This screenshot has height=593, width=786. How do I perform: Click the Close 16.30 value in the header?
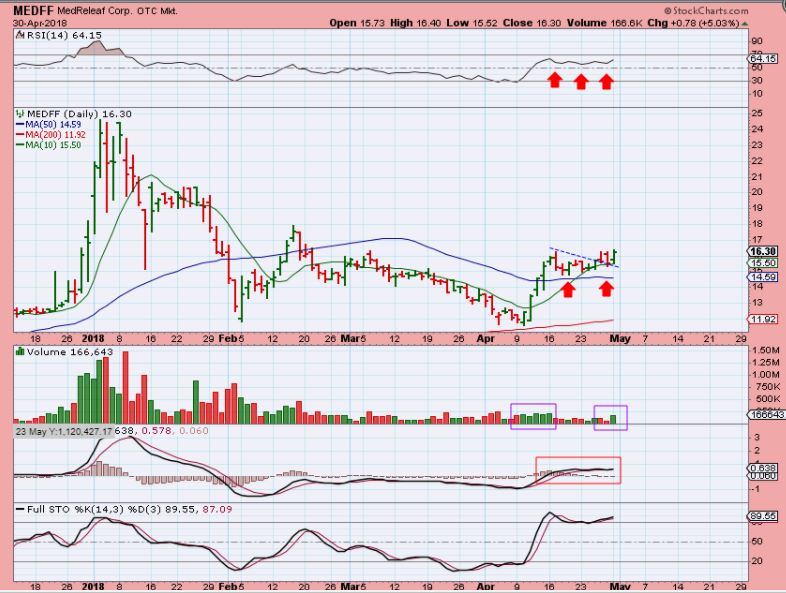(531, 23)
